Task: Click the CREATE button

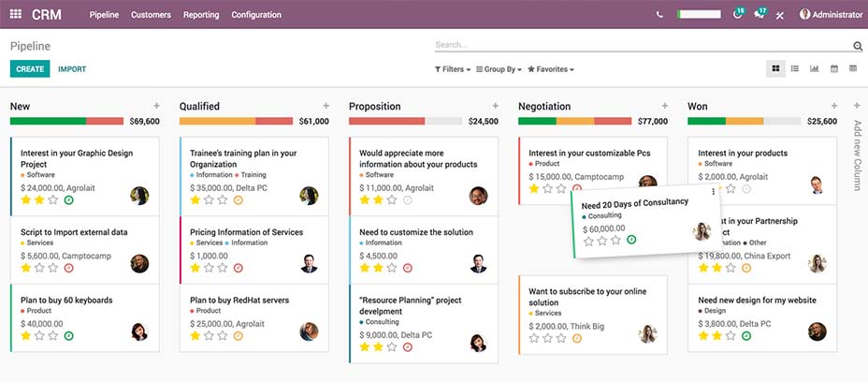Action: [30, 68]
